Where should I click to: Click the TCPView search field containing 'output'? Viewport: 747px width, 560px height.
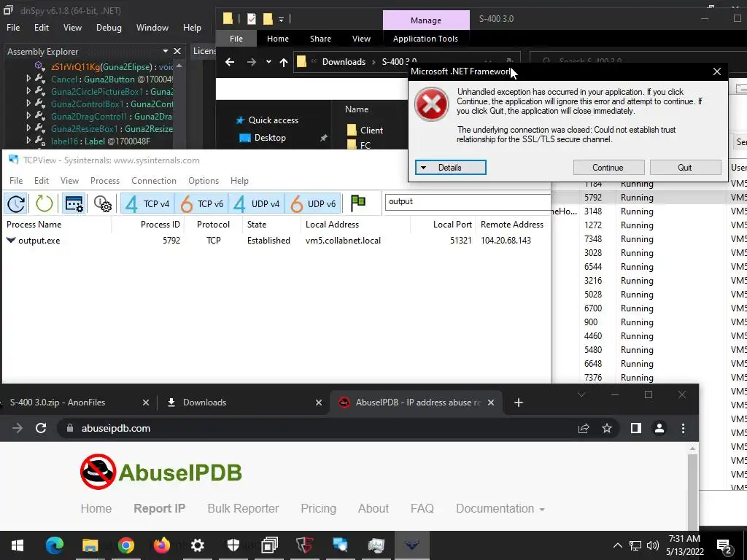(x=468, y=201)
